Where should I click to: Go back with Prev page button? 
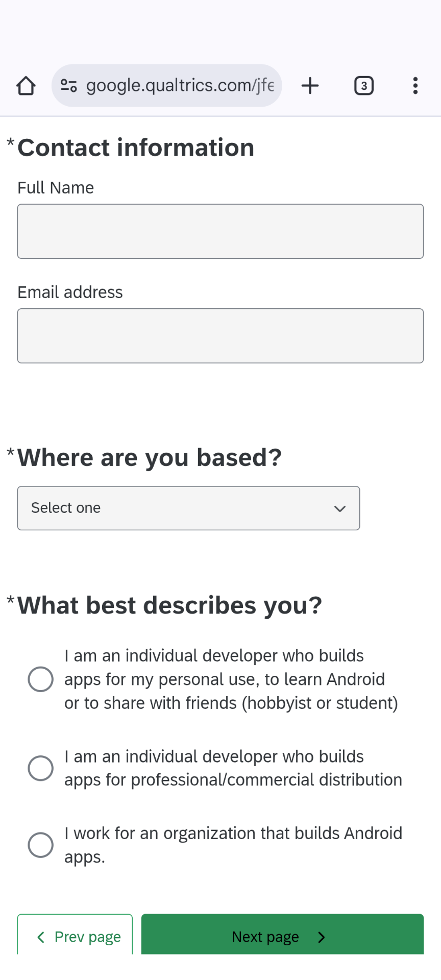click(x=75, y=934)
